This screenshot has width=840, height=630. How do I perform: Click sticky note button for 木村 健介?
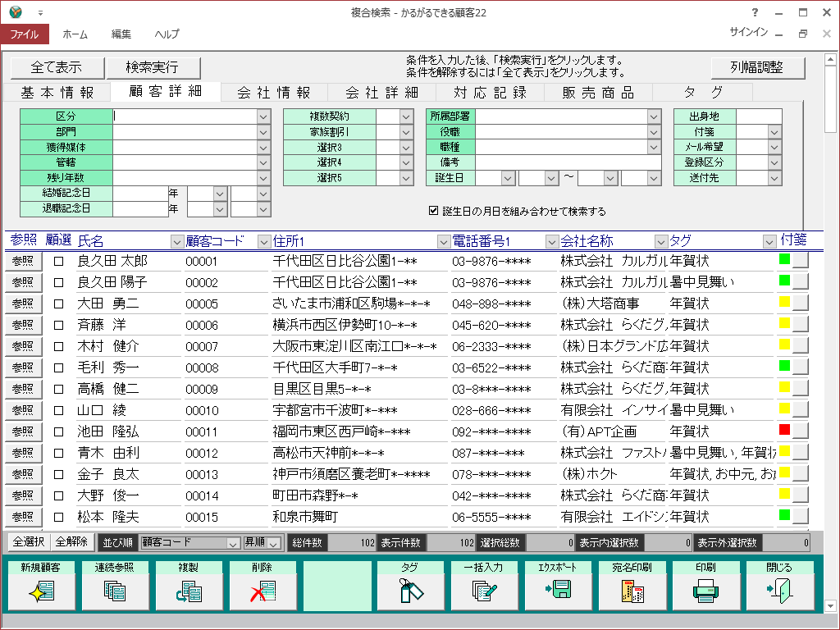pos(801,345)
